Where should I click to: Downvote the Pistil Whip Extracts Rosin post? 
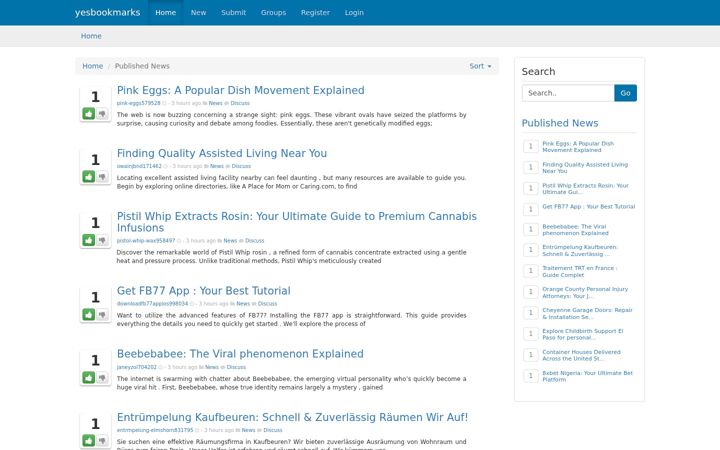coord(102,240)
